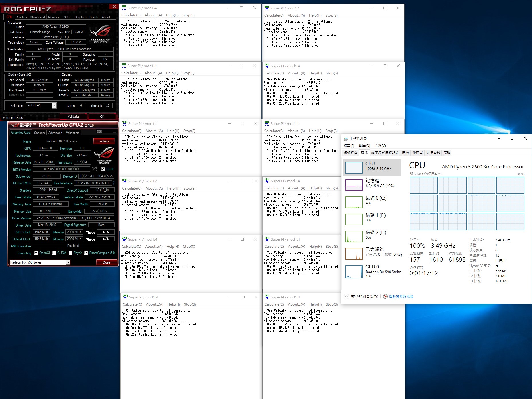The height and width of the screenshot is (399, 532).
Task: Open About...(A) menu in Super PI showing 24.557s
Action: pos(153,73)
